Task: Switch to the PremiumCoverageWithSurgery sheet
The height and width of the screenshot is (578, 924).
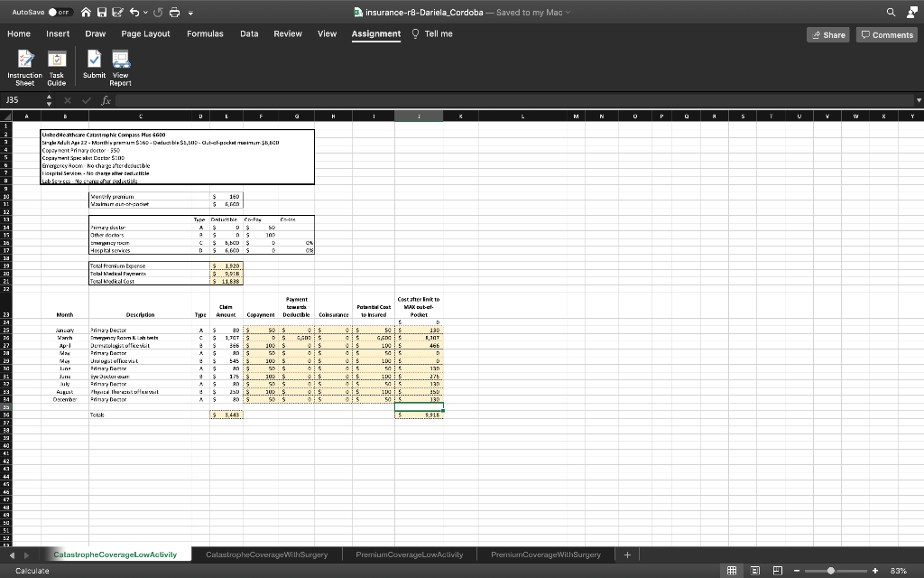Action: pyautogui.click(x=545, y=554)
